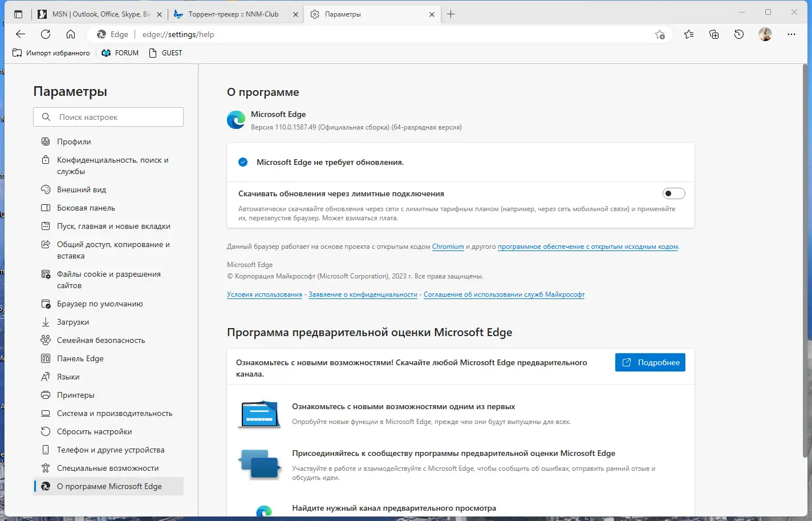
Task: Close the MSN Outlook tab
Action: click(x=159, y=14)
